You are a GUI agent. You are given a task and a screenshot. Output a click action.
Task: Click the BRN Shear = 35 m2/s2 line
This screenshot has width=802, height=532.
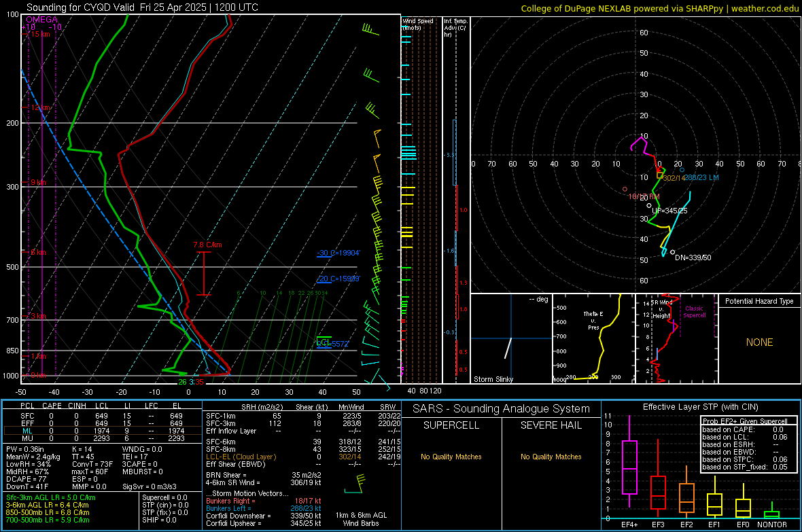click(264, 475)
